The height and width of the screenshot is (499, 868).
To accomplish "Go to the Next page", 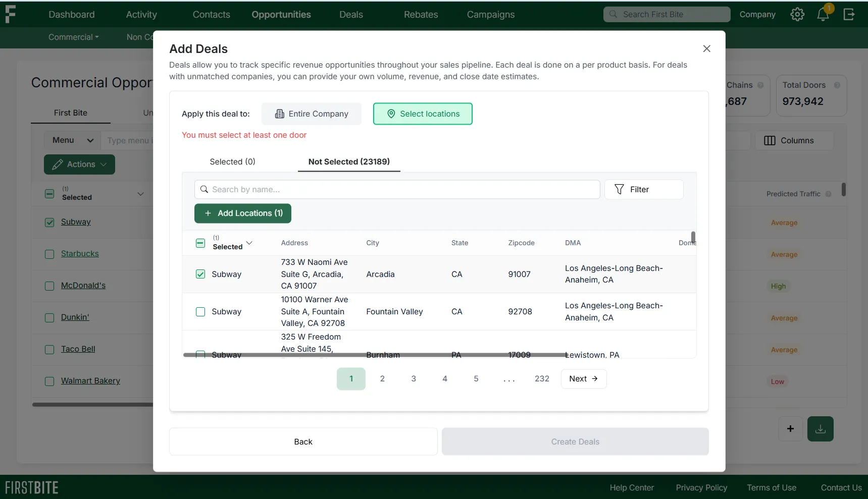I will pyautogui.click(x=584, y=379).
